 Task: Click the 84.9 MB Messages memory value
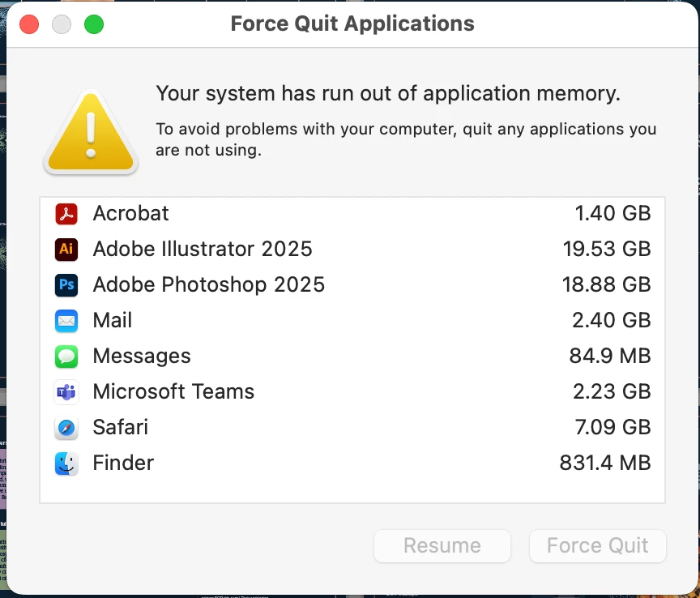pos(610,357)
